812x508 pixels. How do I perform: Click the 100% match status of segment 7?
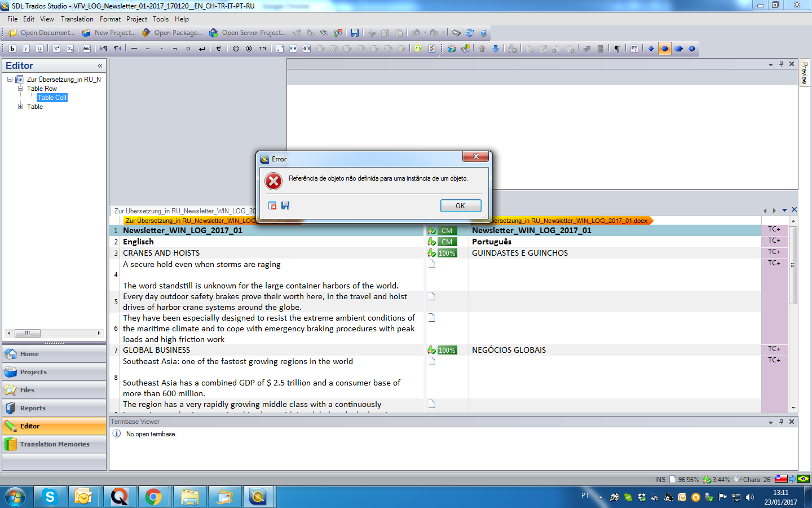click(447, 350)
